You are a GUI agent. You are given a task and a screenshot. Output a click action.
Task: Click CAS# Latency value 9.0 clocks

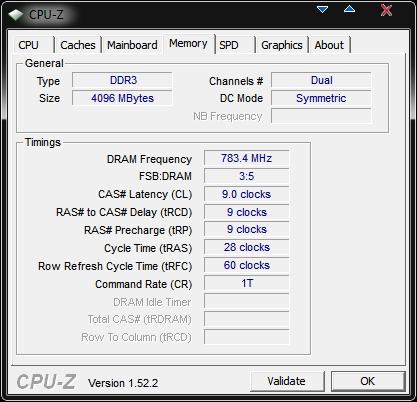coord(247,194)
